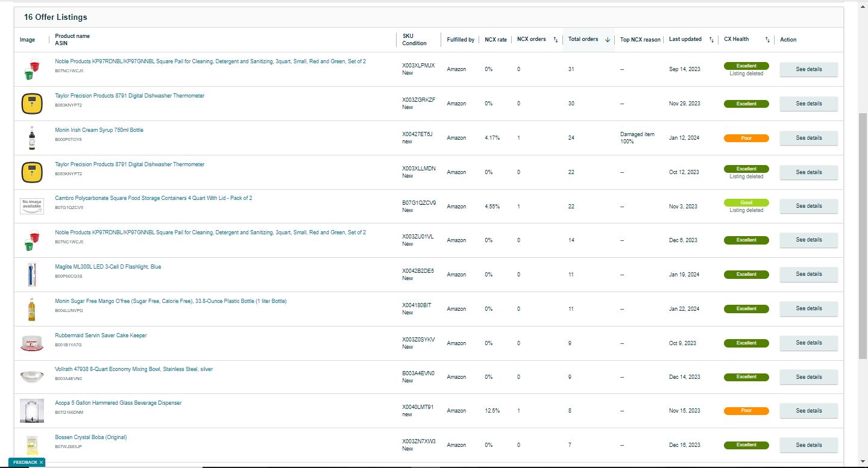The image size is (868, 468).
Task: Sort listings by Last updated date
Action: [x=711, y=40]
